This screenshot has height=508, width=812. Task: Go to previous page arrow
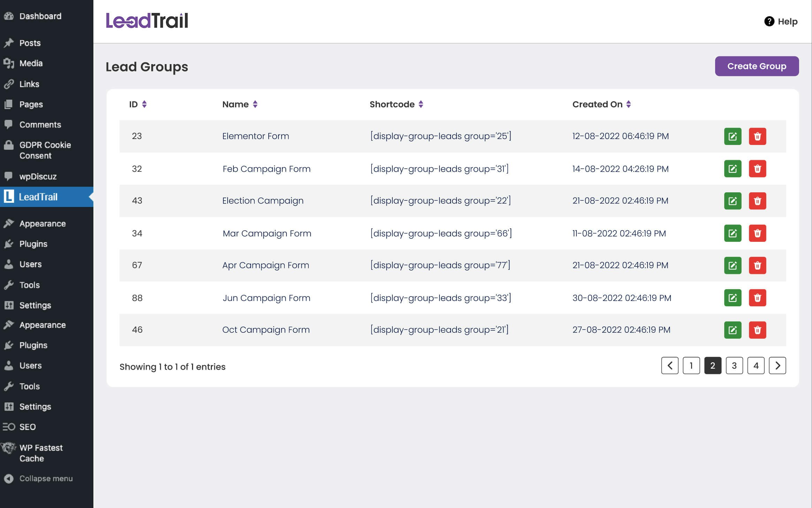670,365
